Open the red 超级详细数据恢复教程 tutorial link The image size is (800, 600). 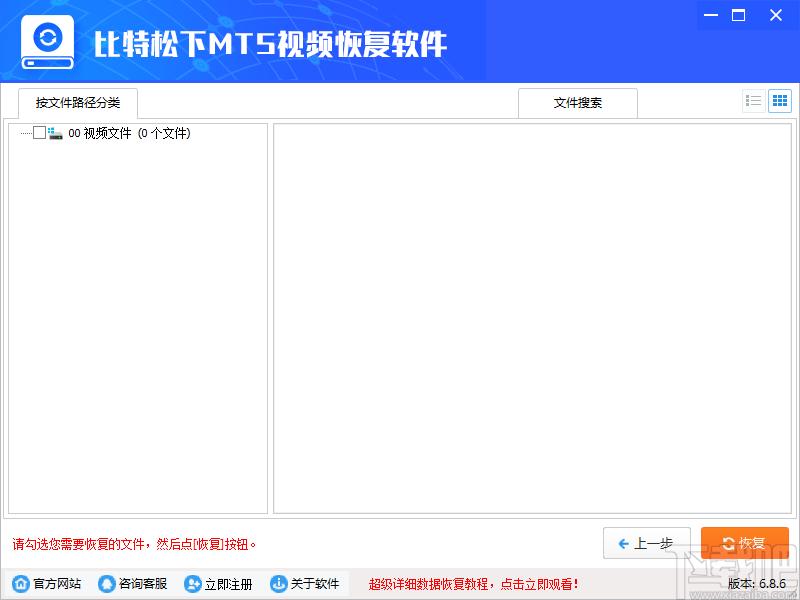pyautogui.click(x=473, y=584)
